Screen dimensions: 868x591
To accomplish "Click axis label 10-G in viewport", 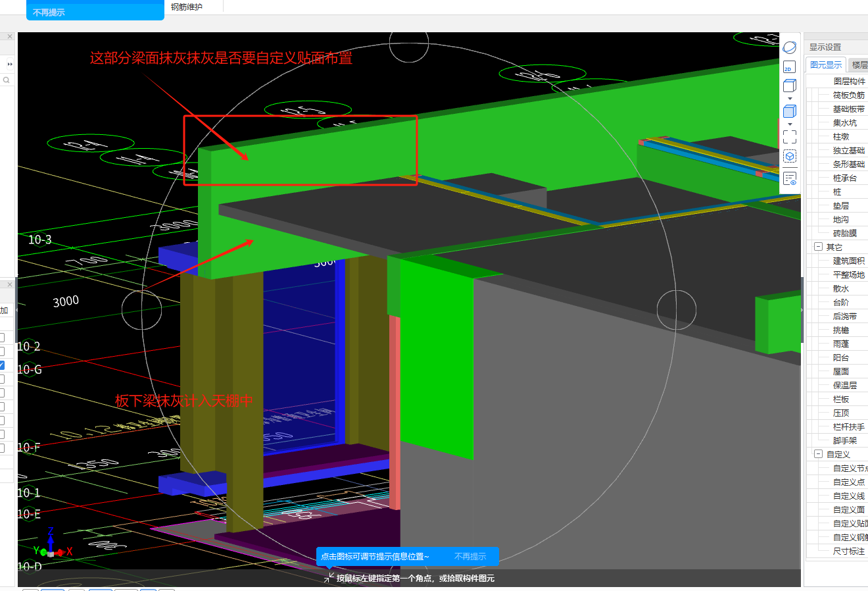I will (x=30, y=370).
